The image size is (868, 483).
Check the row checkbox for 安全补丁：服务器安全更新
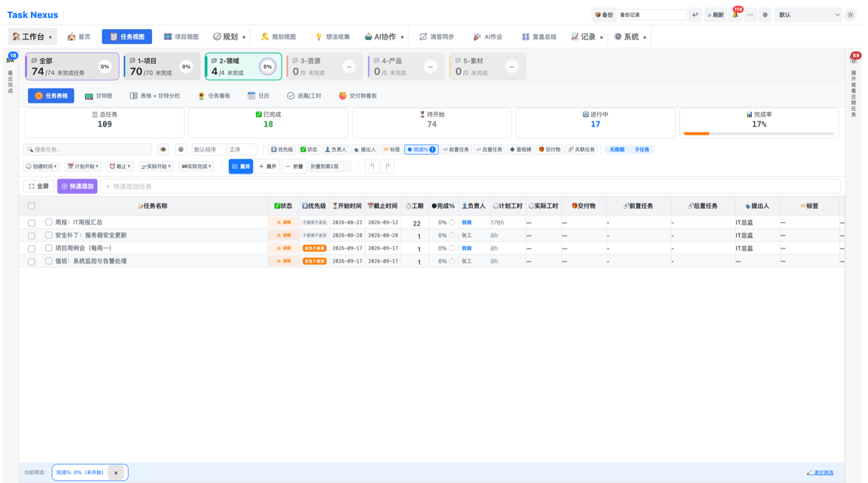coord(32,236)
